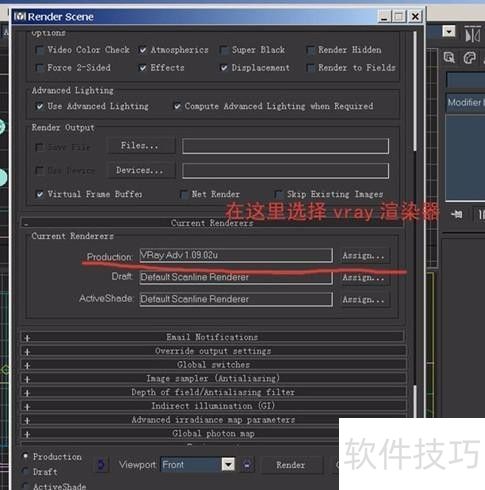
Task: Click the ActiveShade Default Scanline Renderer field
Action: pyautogui.click(x=236, y=299)
